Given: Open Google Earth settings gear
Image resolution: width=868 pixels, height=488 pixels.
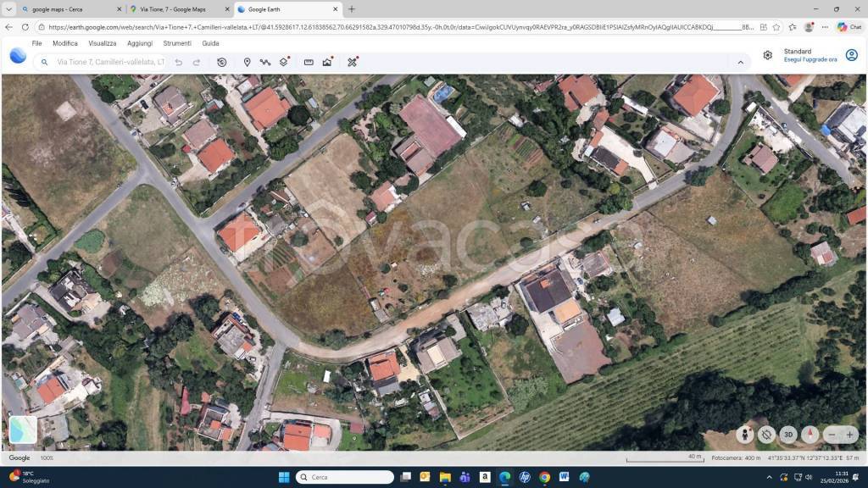Looking at the screenshot, I should pyautogui.click(x=767, y=55).
